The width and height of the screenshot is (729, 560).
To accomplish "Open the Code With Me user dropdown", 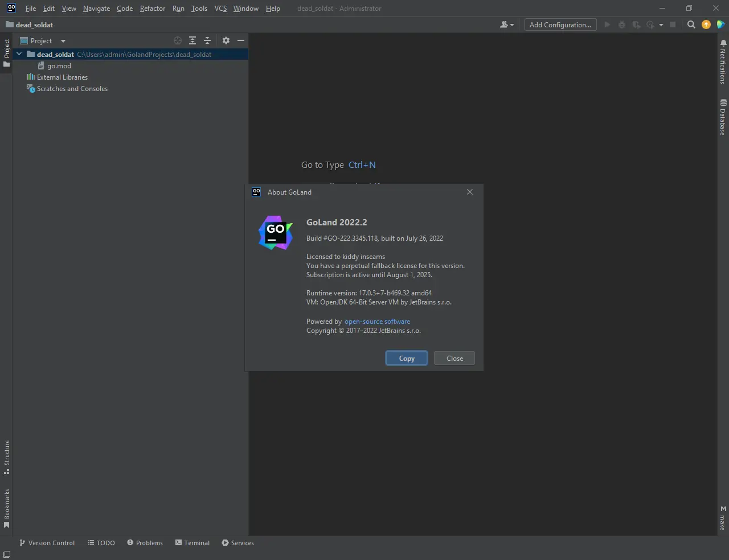I will [507, 25].
